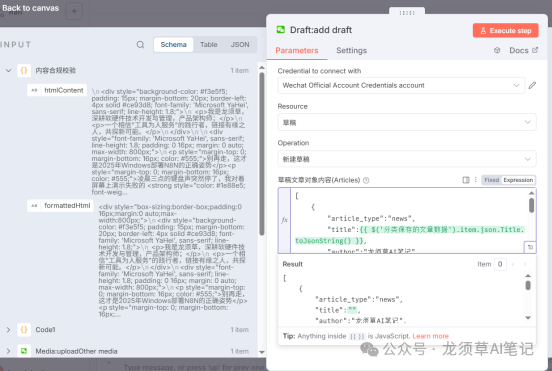This screenshot has width=552, height=371.
Task: Open the Settings tab
Action: 351,50
